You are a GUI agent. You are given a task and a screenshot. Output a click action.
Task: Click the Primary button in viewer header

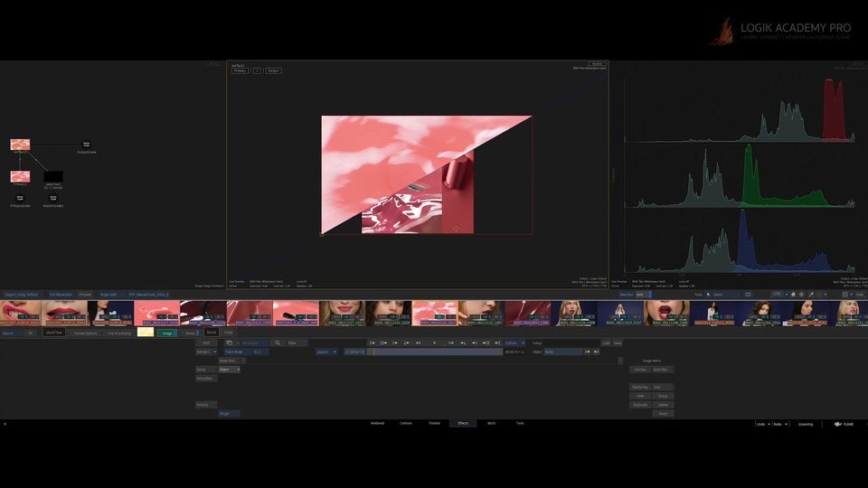tap(240, 70)
